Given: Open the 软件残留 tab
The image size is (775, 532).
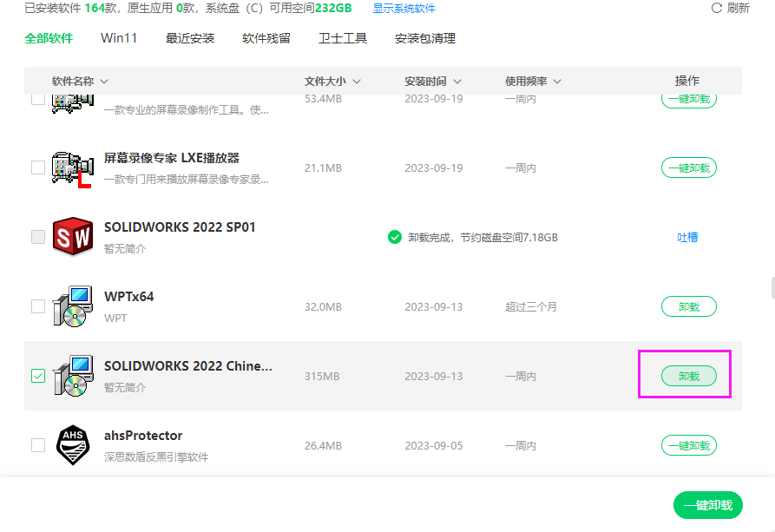Looking at the screenshot, I should (266, 38).
